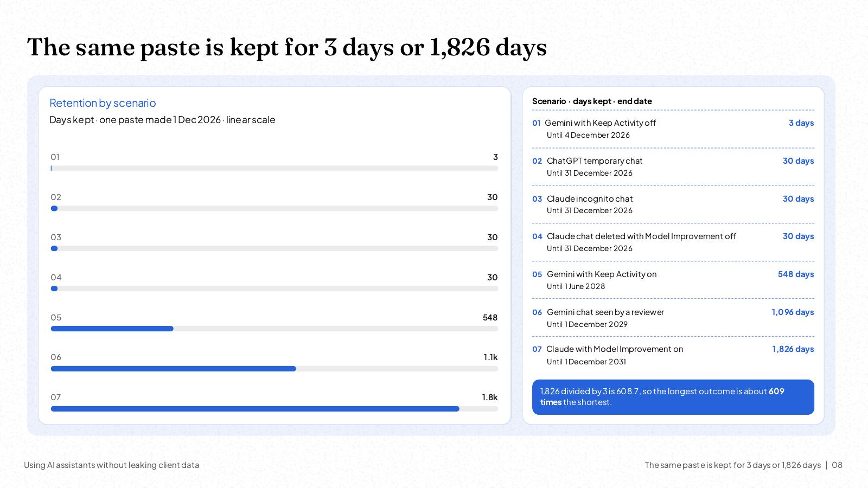Image resolution: width=868 pixels, height=488 pixels.
Task: Click the '1,096 days' value
Action: (793, 312)
